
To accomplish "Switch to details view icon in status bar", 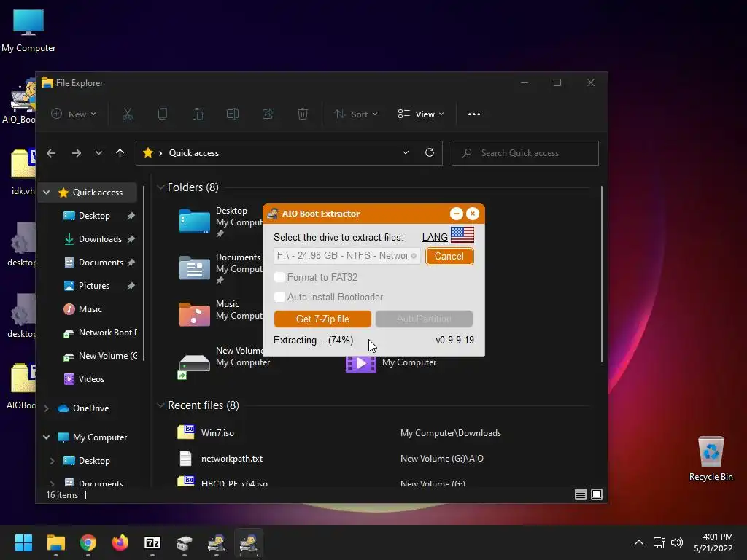I will [580, 494].
